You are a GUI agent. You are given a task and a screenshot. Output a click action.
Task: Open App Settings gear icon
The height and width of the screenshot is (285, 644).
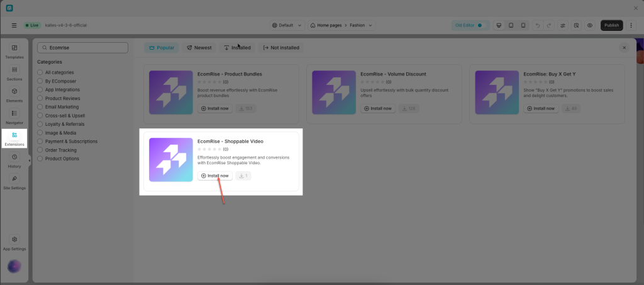[x=14, y=240]
